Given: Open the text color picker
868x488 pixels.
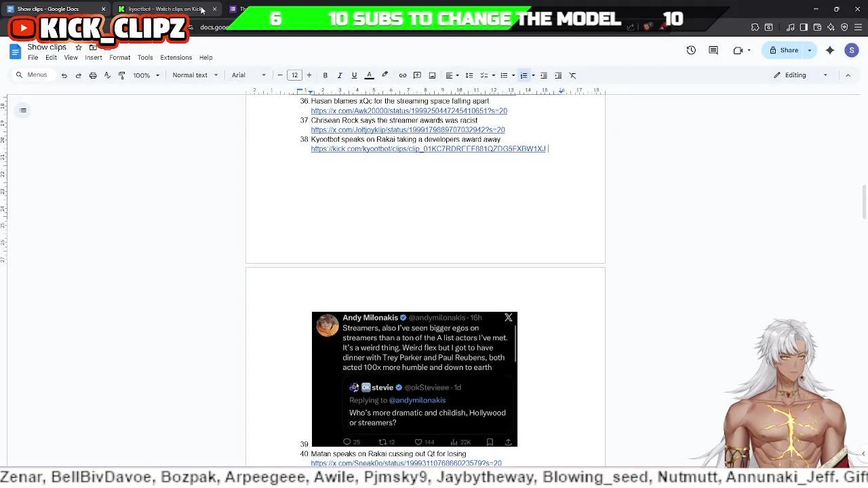Looking at the screenshot, I should (370, 75).
